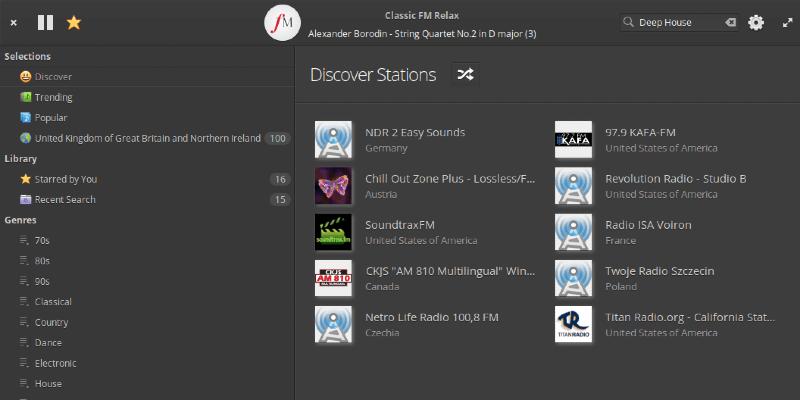Choose the Electronic genre
Viewport: 800px width, 400px height.
click(55, 363)
